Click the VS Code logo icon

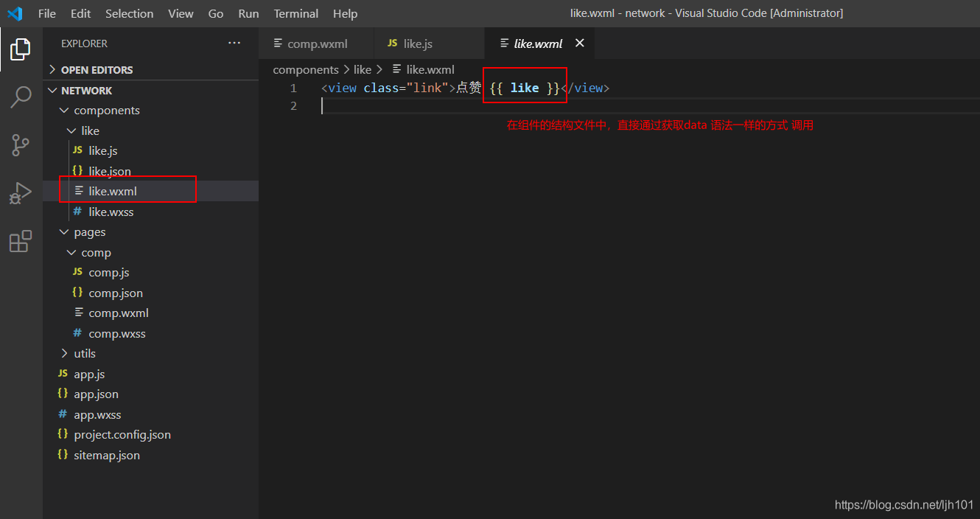click(15, 13)
